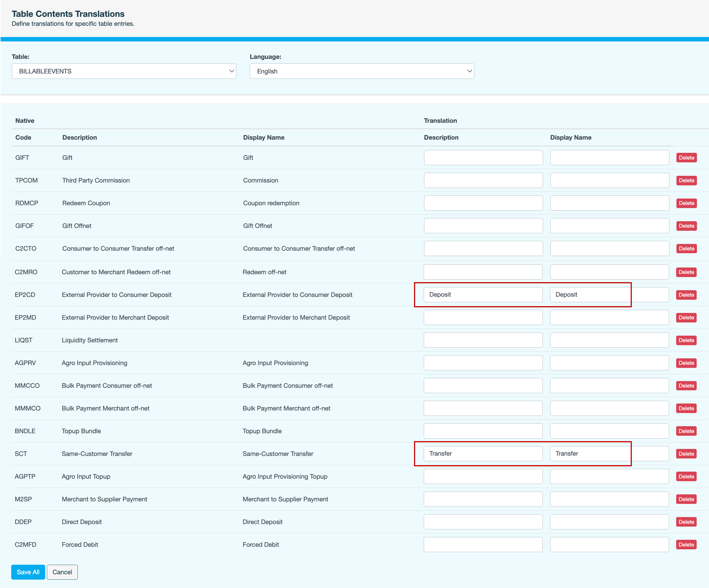Delete the M2SP Merchant to Supplier row

tap(686, 499)
